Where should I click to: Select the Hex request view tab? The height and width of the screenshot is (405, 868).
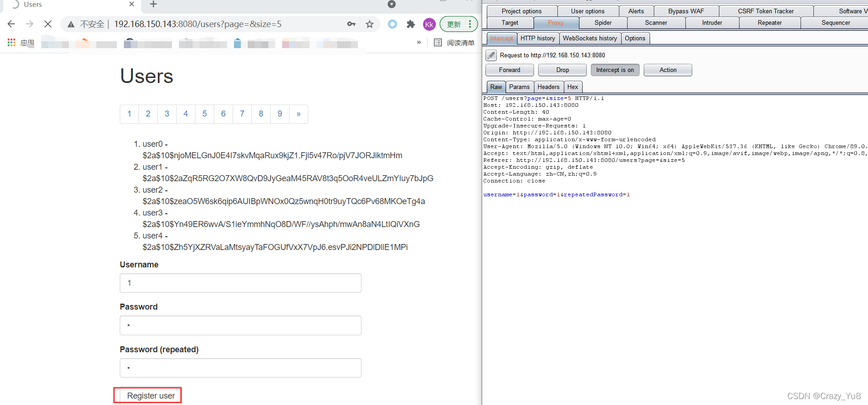[x=573, y=87]
